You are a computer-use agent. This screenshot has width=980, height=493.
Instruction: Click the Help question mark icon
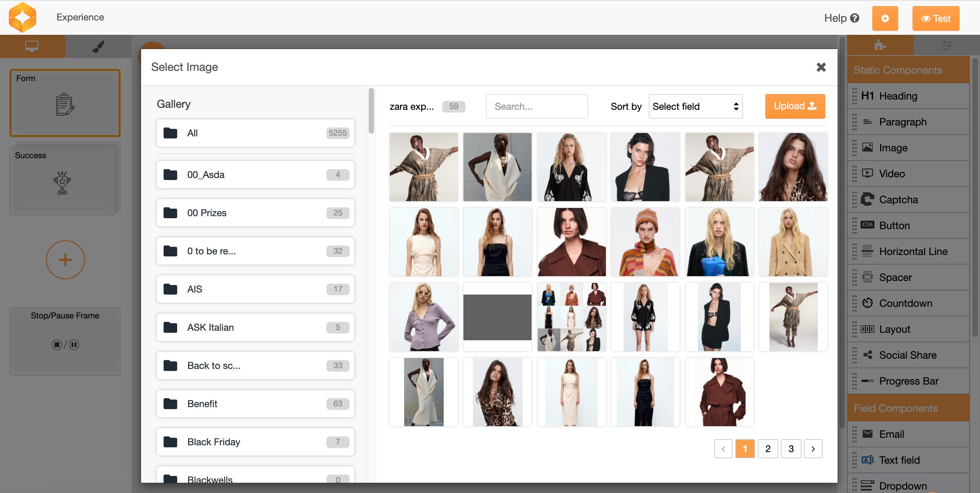tap(855, 18)
